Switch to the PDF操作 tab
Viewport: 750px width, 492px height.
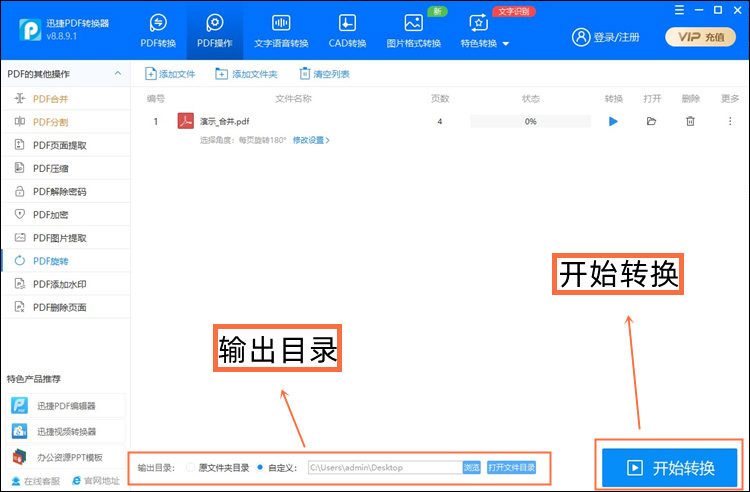click(215, 31)
